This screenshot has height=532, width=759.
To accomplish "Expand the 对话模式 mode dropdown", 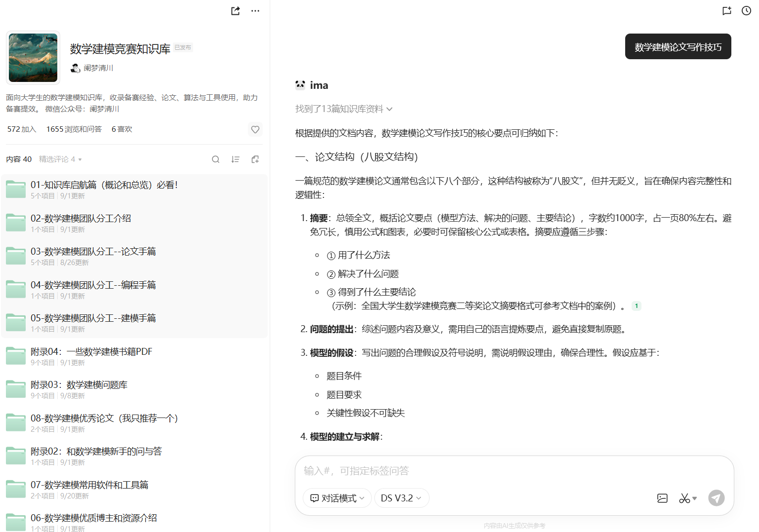I will click(x=337, y=498).
